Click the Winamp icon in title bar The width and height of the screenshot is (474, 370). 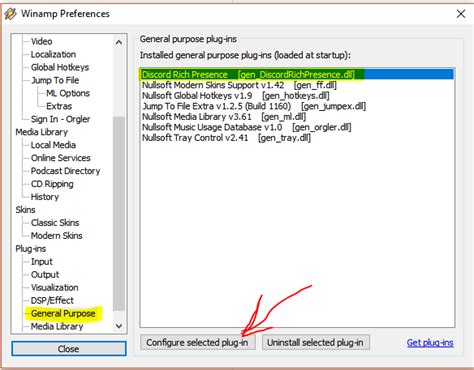pos(10,14)
